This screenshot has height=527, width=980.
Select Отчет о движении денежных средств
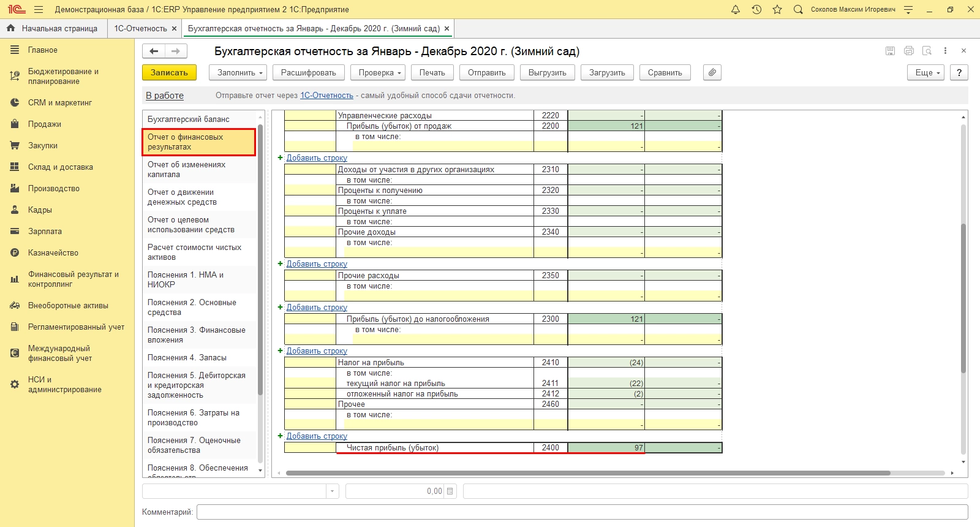click(182, 197)
